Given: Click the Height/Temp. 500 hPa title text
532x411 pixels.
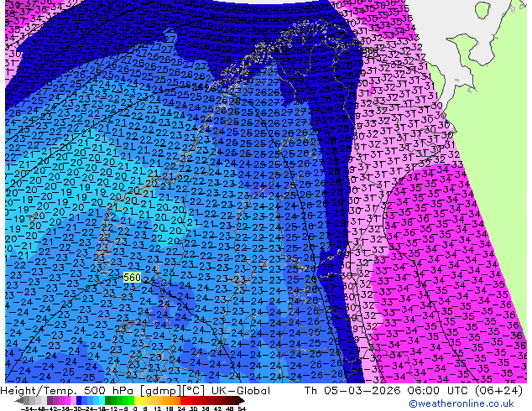Looking at the screenshot, I should pyautogui.click(x=69, y=391).
